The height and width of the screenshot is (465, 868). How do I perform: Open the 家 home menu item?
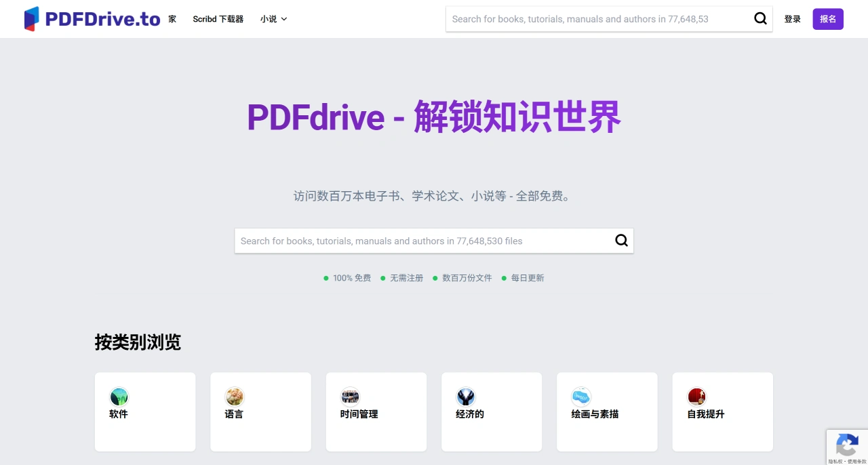(x=172, y=19)
